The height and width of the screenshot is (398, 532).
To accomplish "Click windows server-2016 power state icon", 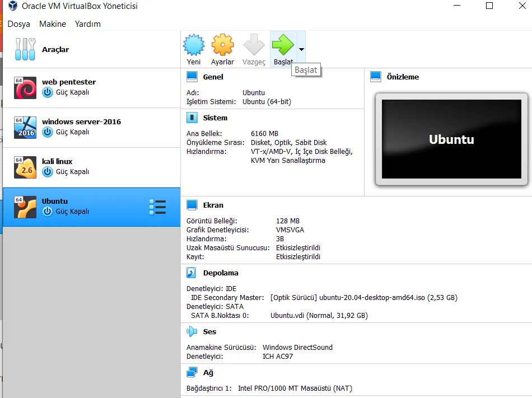I will click(48, 132).
